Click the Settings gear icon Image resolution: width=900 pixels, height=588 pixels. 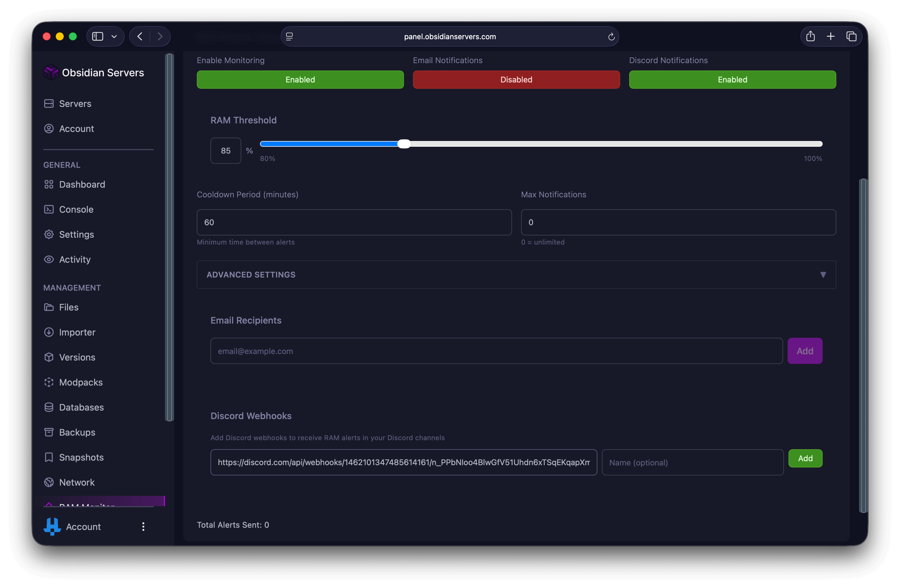click(x=49, y=234)
